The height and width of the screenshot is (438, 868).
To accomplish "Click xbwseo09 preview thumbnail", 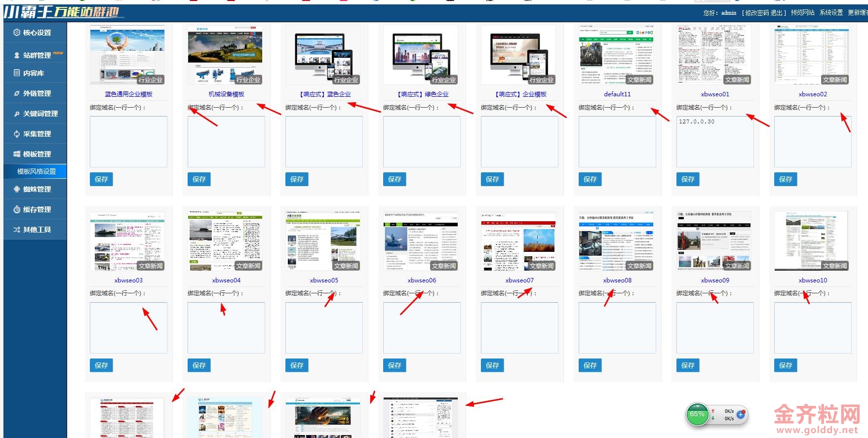I will (715, 241).
